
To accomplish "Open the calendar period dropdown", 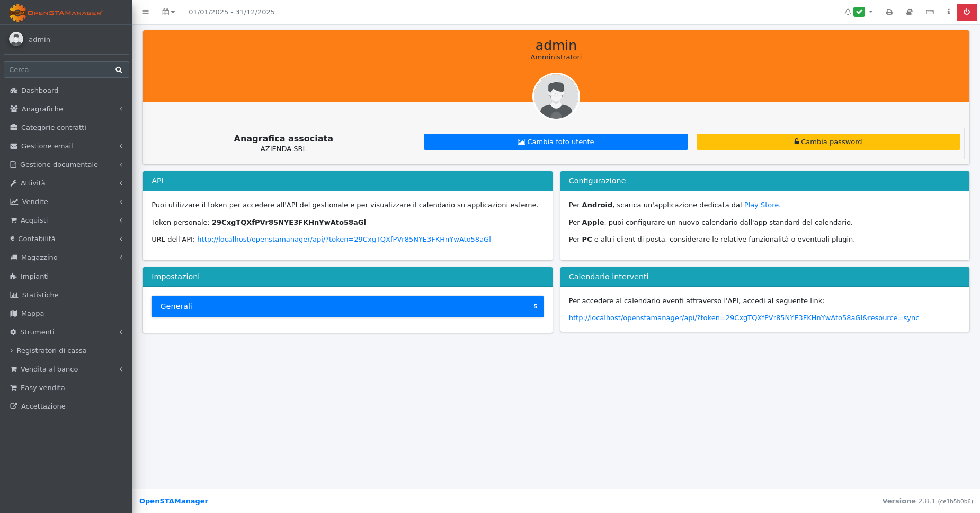I will point(168,12).
